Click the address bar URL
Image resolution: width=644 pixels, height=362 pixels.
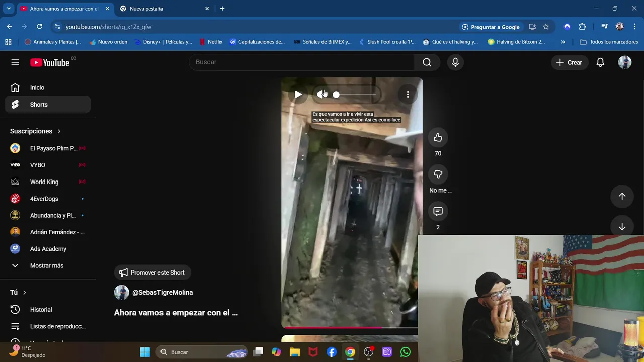tap(109, 27)
